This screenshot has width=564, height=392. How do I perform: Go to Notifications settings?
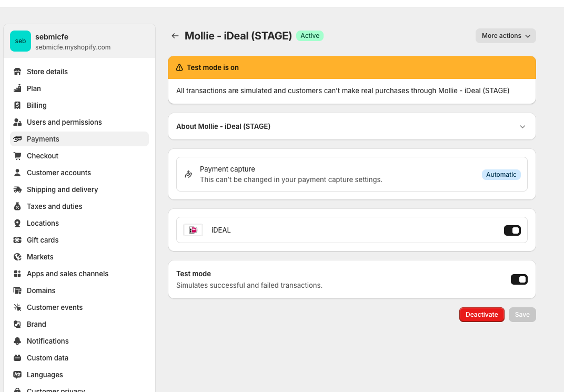pos(79,341)
